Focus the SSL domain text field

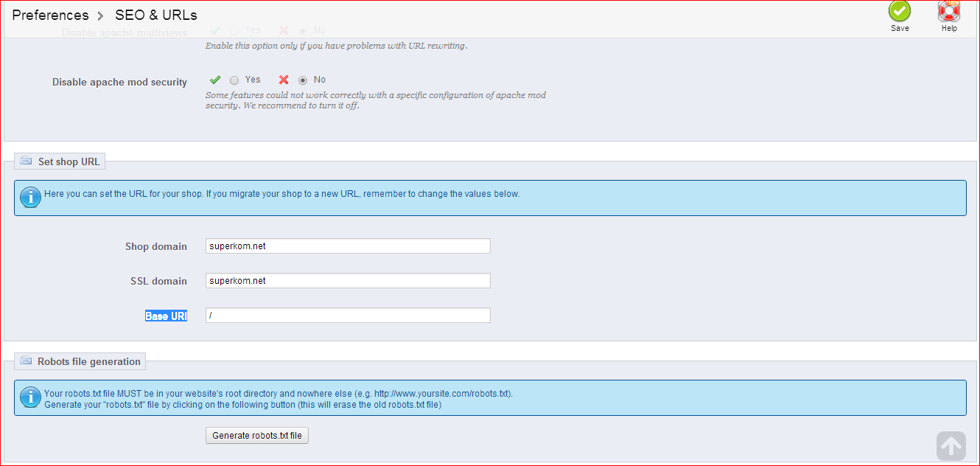348,281
